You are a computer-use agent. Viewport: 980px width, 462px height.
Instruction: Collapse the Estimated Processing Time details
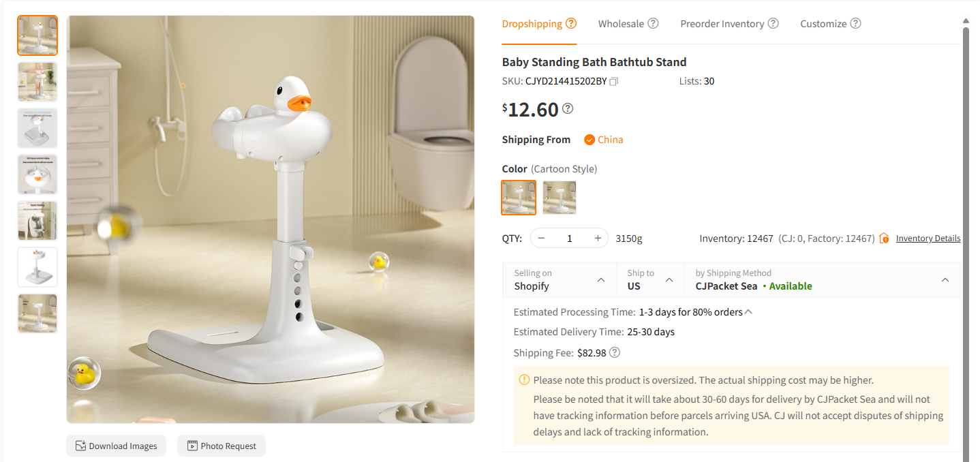(748, 310)
